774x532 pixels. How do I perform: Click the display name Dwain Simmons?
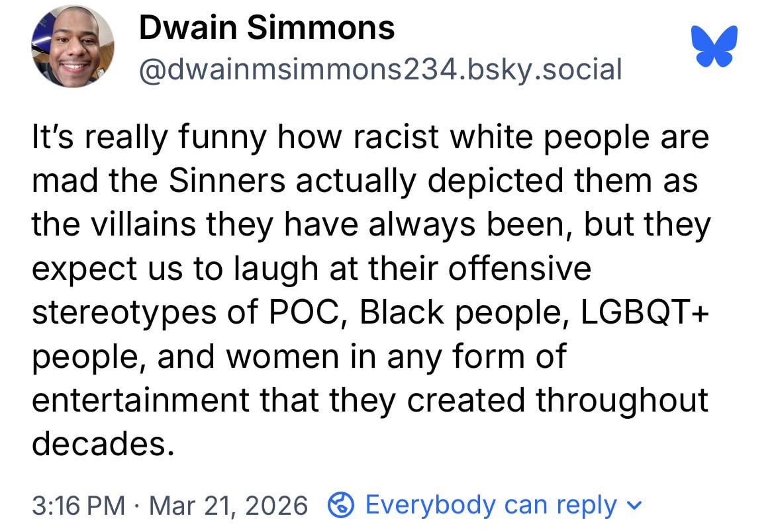(267, 28)
